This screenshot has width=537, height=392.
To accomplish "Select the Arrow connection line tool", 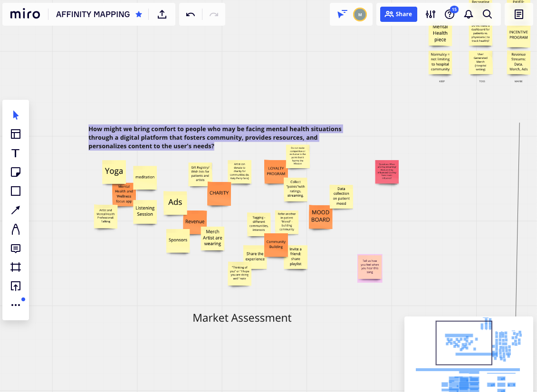I will point(16,210).
